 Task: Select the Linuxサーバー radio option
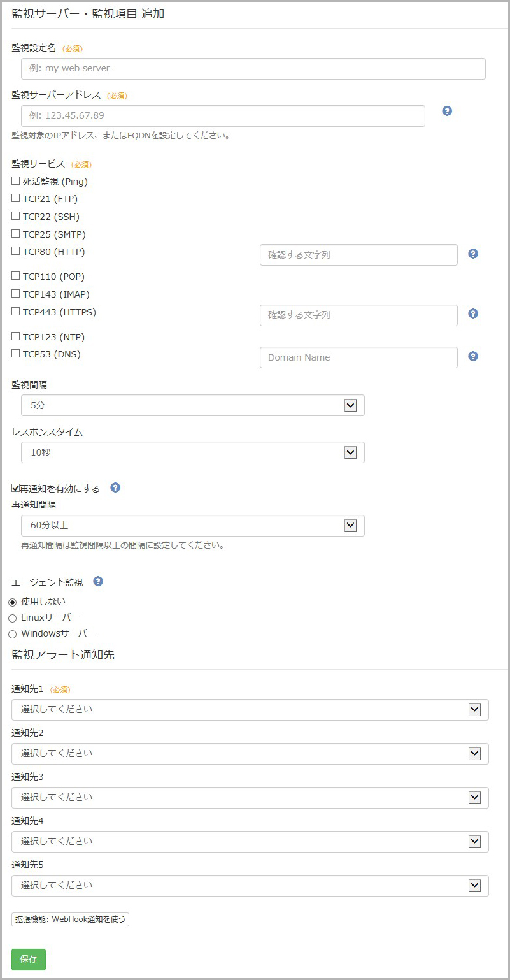pyautogui.click(x=12, y=618)
